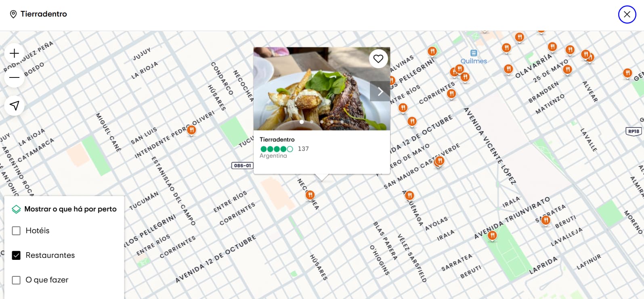
Task: Close the map with the X button
Action: tap(627, 15)
